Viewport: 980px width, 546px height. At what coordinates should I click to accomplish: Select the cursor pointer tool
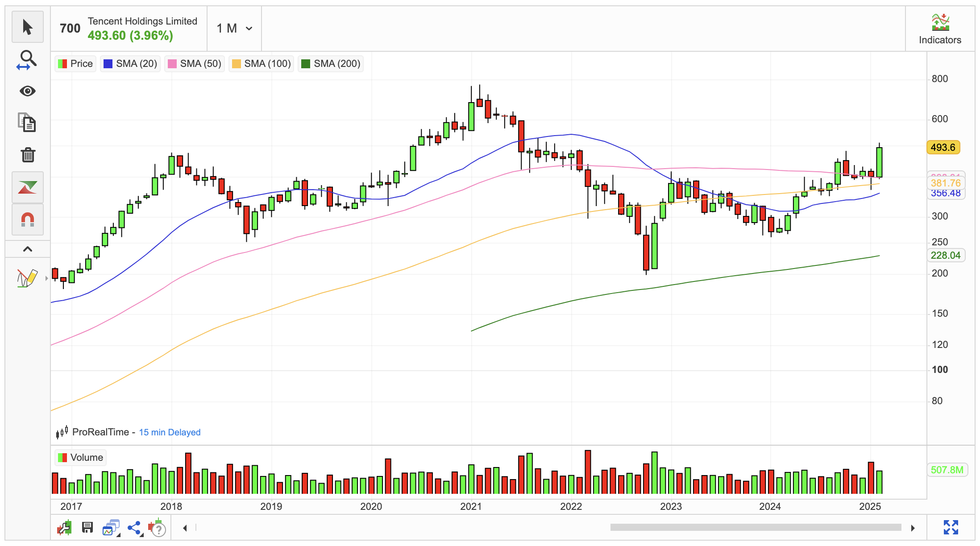28,27
